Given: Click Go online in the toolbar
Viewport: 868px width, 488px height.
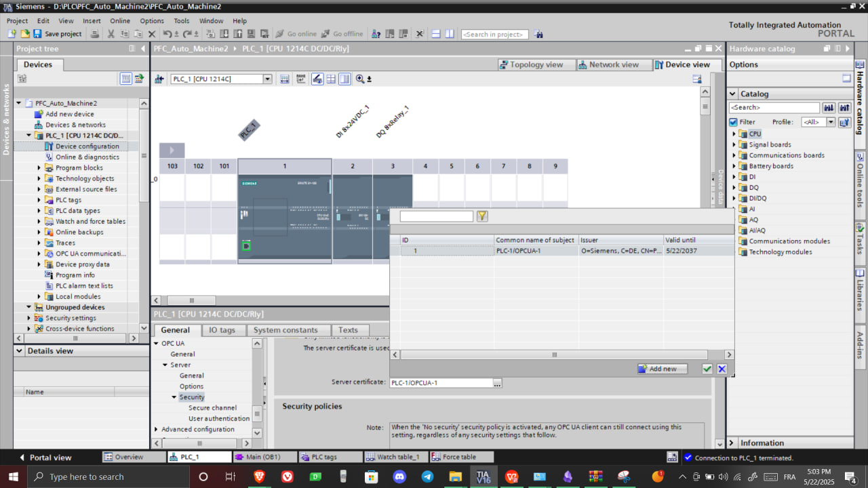Looking at the screenshot, I should [296, 34].
